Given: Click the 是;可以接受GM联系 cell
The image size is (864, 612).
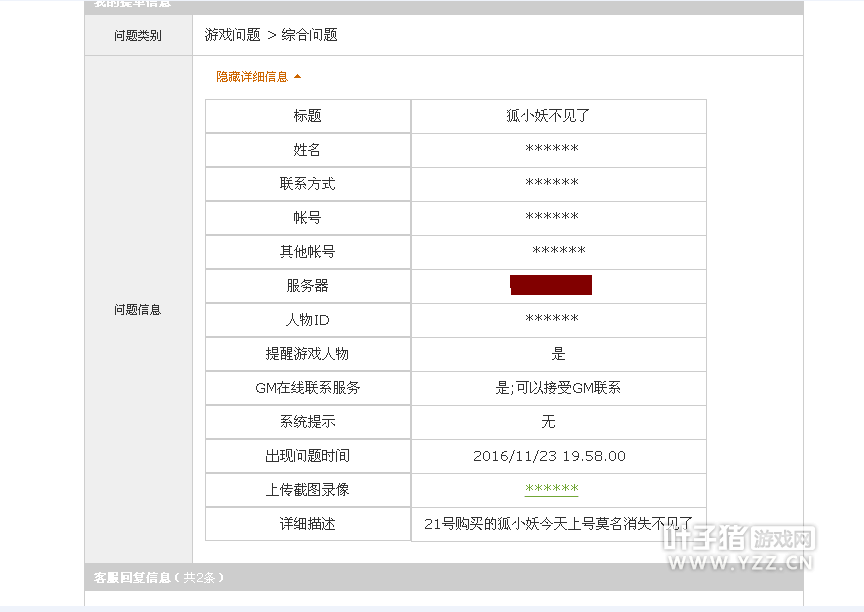Looking at the screenshot, I should pos(558,388).
